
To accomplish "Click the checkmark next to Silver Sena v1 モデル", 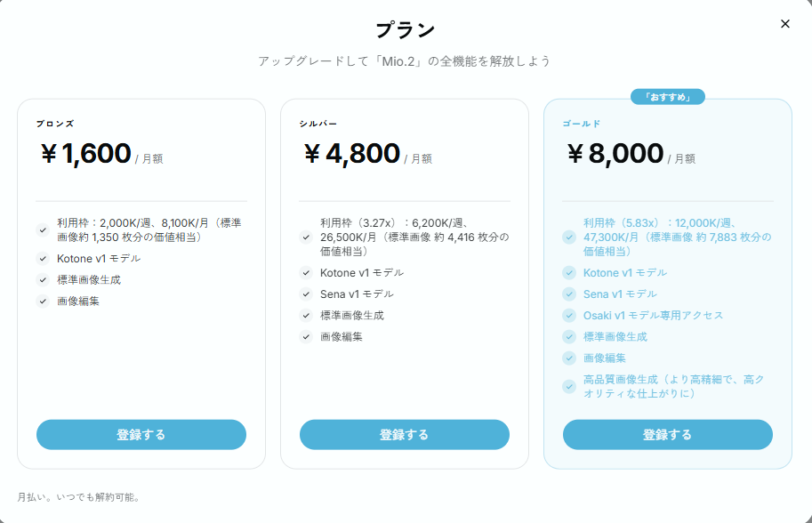I will 306,294.
